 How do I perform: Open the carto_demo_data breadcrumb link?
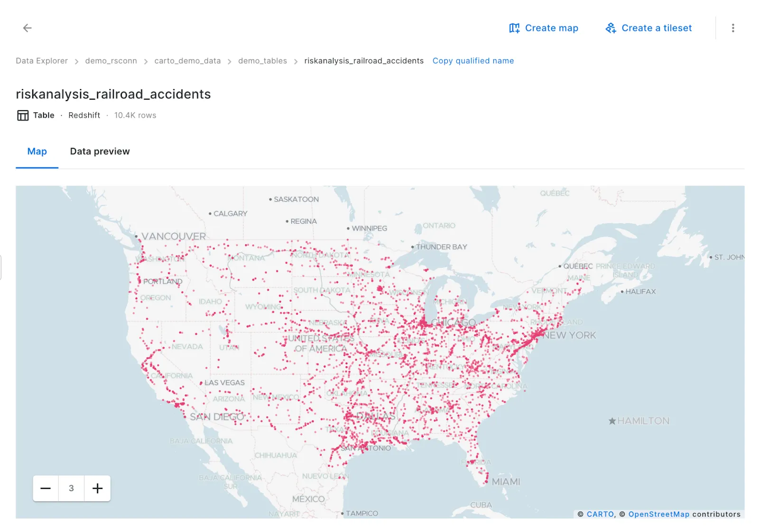(x=187, y=61)
